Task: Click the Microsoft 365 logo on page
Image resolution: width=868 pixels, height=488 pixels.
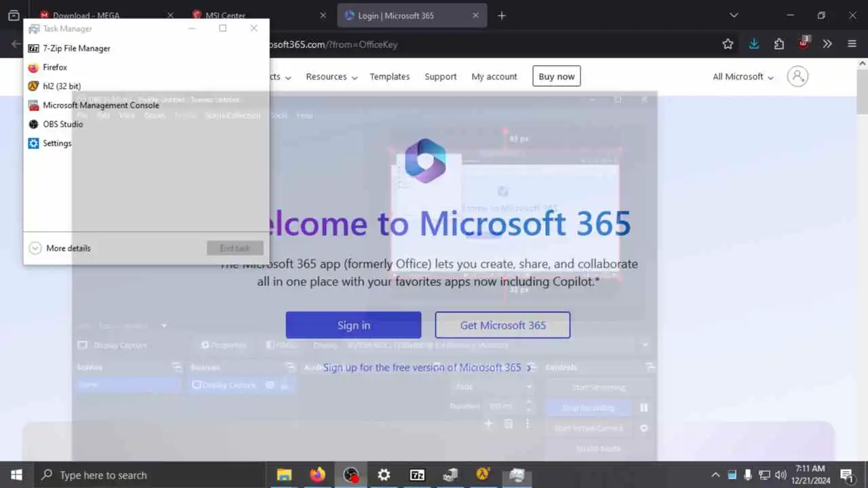Action: point(425,161)
